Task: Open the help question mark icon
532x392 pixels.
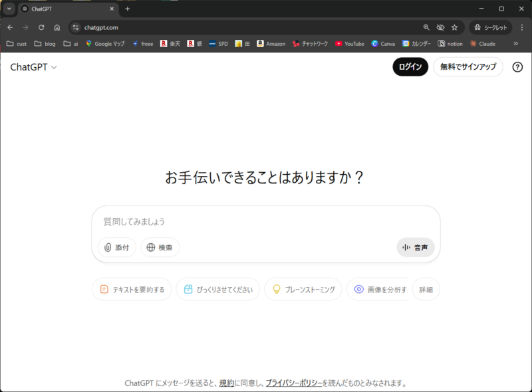Action: pos(517,67)
